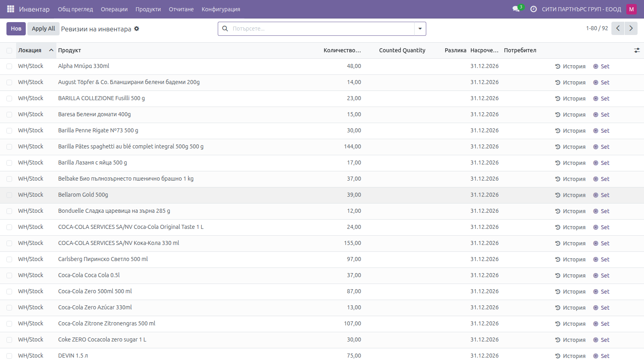Open the СИТИ ПАРТНЪРС ГРУП company switcher

click(581, 9)
